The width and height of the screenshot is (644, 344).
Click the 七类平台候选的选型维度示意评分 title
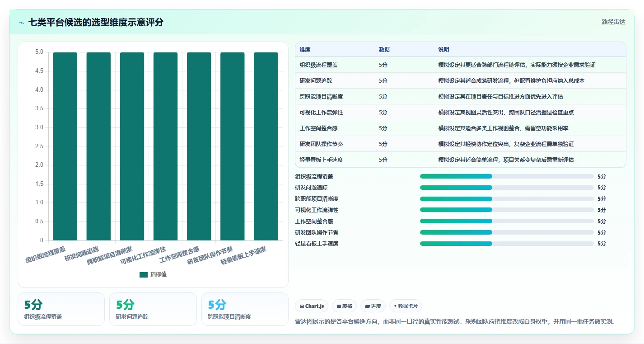pos(96,23)
